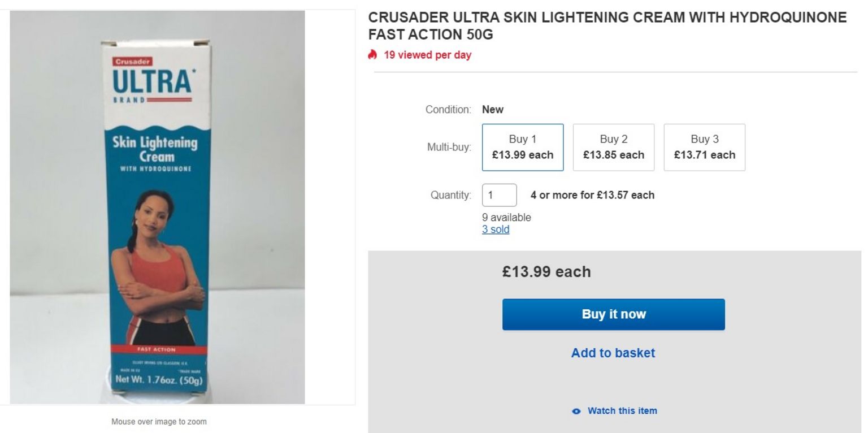Click the £13.99 each price heading
The height and width of the screenshot is (433, 868).
coord(546,272)
